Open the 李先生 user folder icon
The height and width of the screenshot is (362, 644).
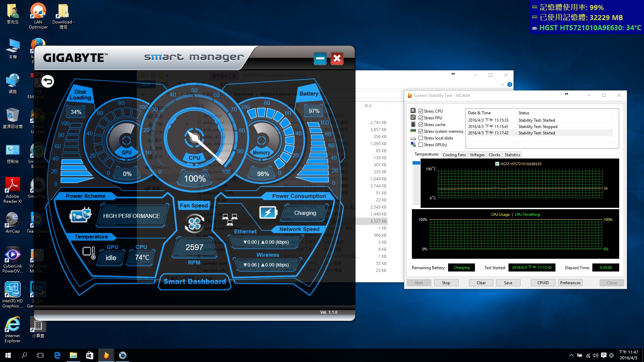[x=13, y=13]
